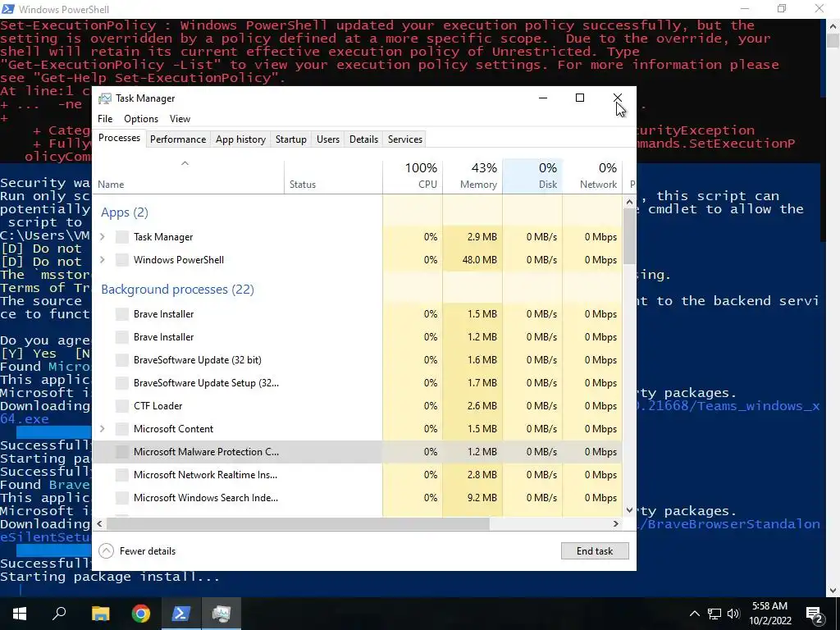Click PowerShell window scrollbar down arrow
840x630 pixels.
[x=833, y=591]
